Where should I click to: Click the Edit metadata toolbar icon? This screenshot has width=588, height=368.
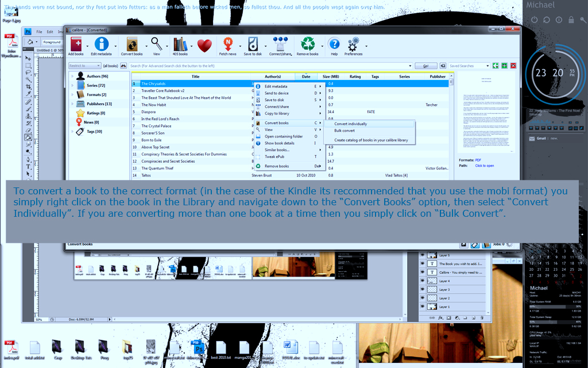click(101, 44)
